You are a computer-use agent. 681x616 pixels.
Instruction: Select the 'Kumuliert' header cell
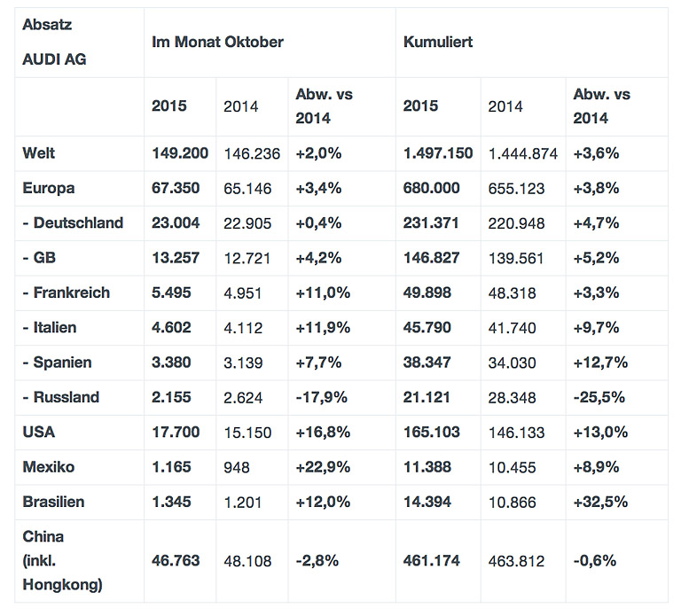click(x=437, y=42)
